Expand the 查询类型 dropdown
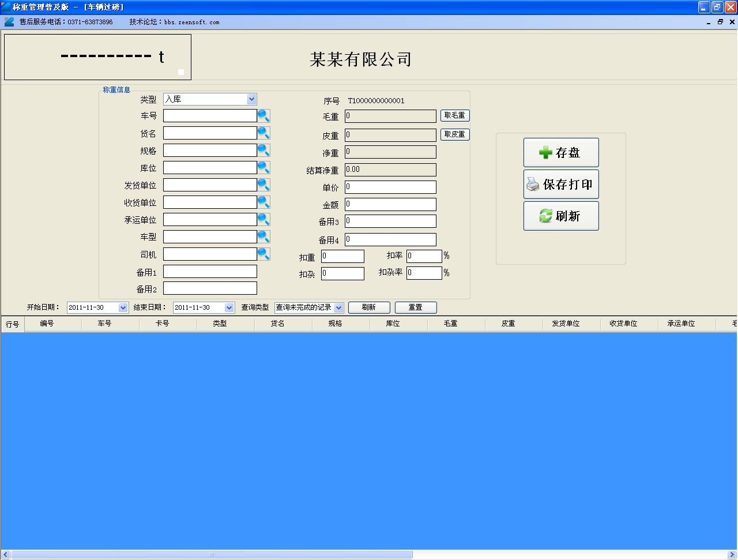 point(338,307)
